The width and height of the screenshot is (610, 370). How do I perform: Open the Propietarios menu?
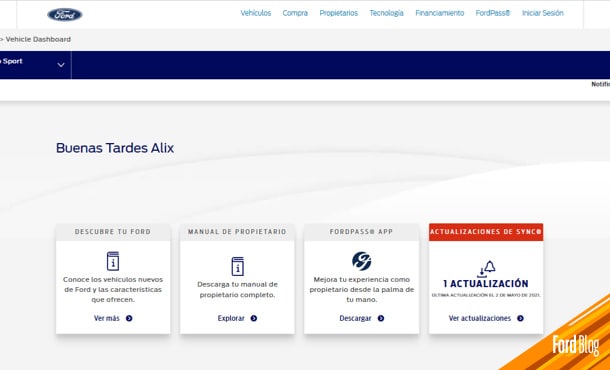point(338,13)
